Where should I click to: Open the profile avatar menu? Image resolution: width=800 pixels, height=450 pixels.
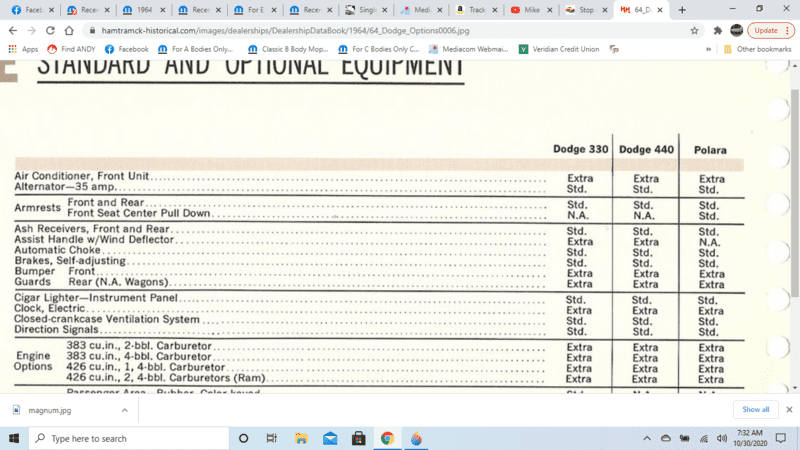coord(736,31)
